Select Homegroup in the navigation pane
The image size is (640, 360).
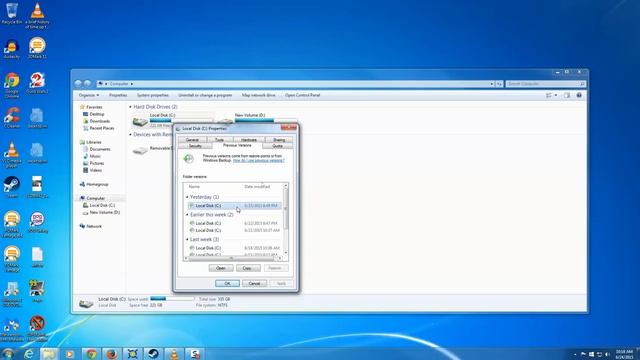coord(97,184)
